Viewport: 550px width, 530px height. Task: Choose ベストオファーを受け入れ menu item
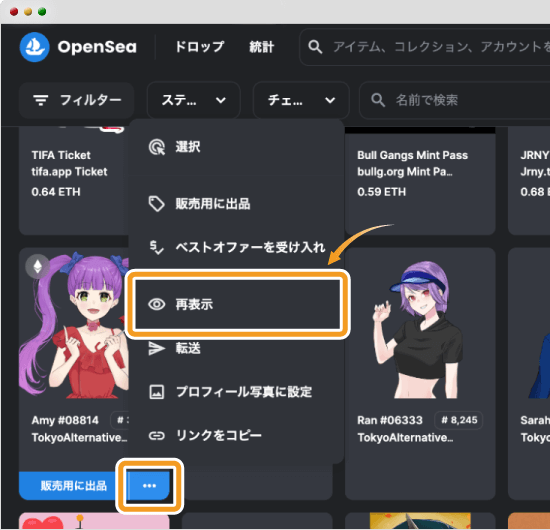click(x=235, y=247)
